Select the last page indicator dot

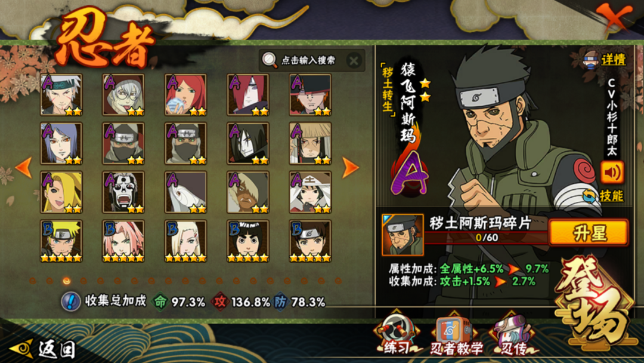(338, 281)
